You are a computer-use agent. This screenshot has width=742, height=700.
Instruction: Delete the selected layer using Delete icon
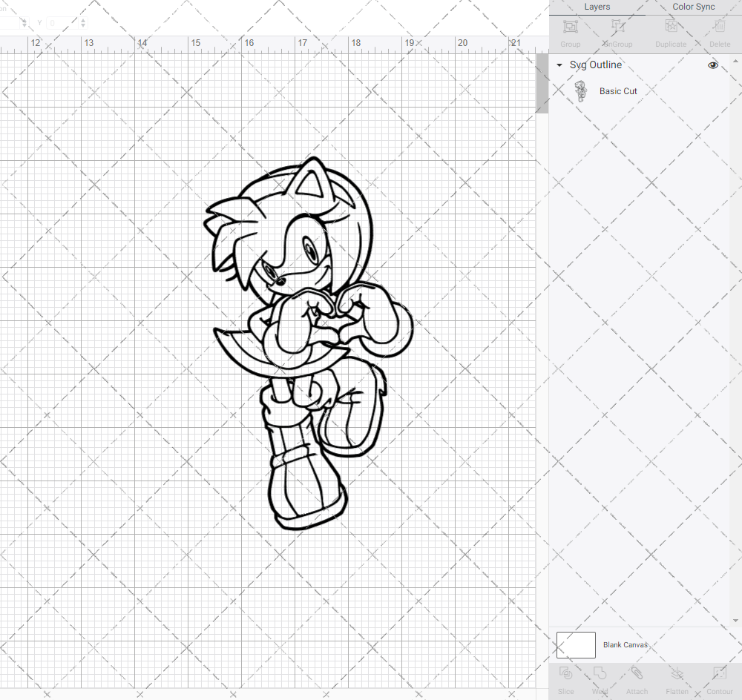tap(718, 30)
